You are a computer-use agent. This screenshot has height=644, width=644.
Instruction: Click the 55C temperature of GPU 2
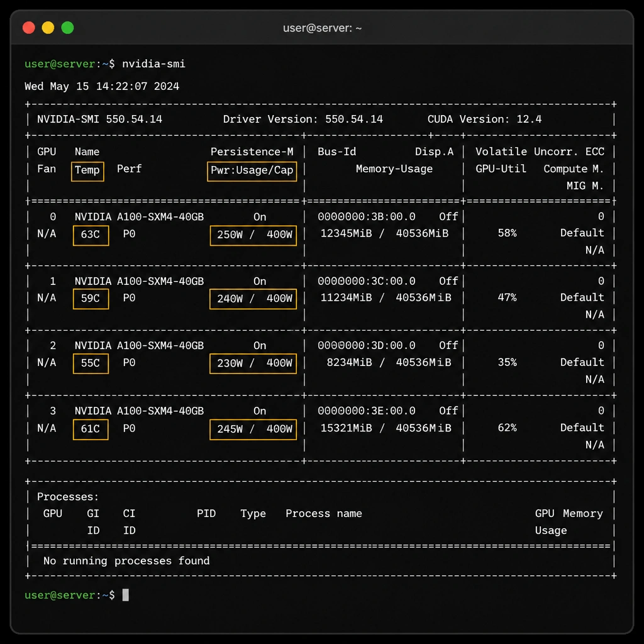(91, 364)
